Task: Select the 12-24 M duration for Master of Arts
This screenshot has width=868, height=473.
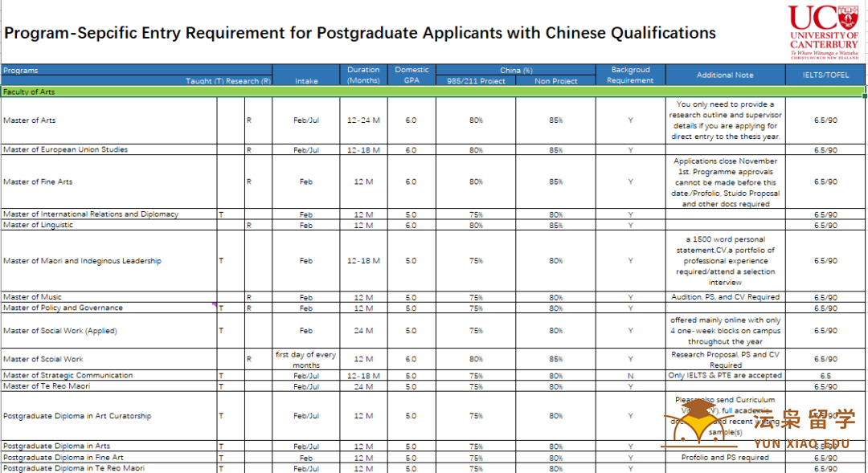Action: (x=363, y=120)
